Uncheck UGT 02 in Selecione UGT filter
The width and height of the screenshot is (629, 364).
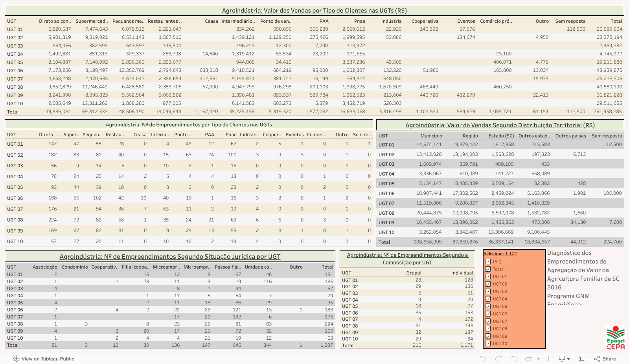(x=488, y=284)
